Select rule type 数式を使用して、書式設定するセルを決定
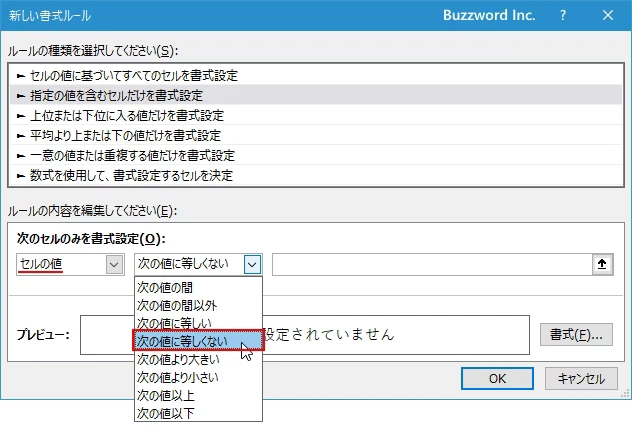Screen dimensions: 632x442 [316, 175]
